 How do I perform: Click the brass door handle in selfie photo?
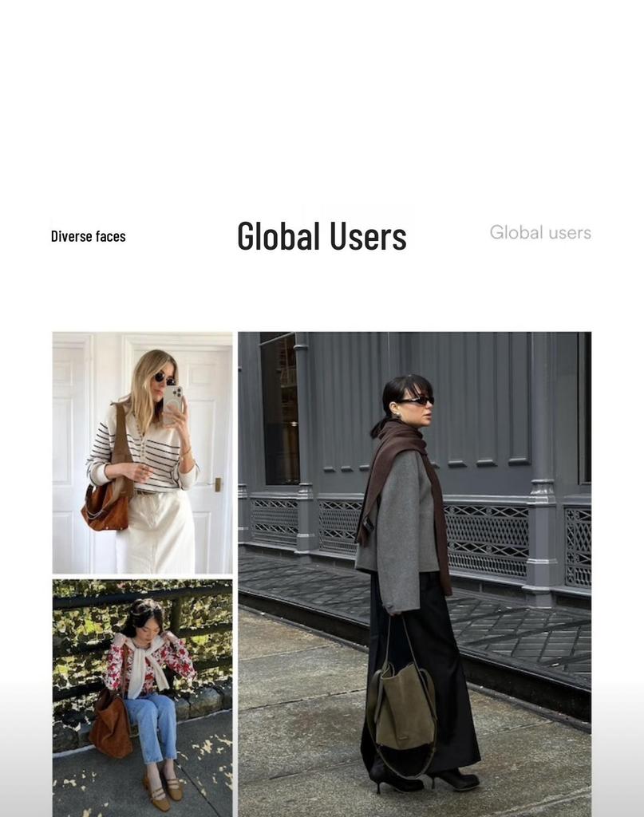pos(217,484)
